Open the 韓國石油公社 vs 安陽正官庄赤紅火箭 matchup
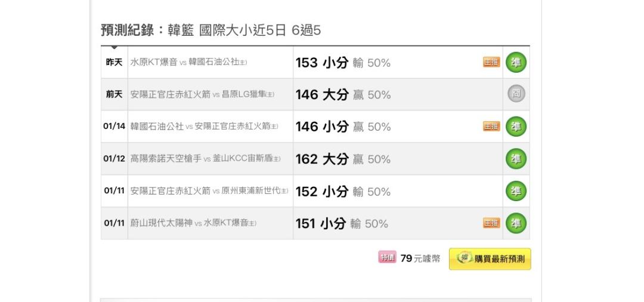The width and height of the screenshot is (644, 302). pos(204,127)
